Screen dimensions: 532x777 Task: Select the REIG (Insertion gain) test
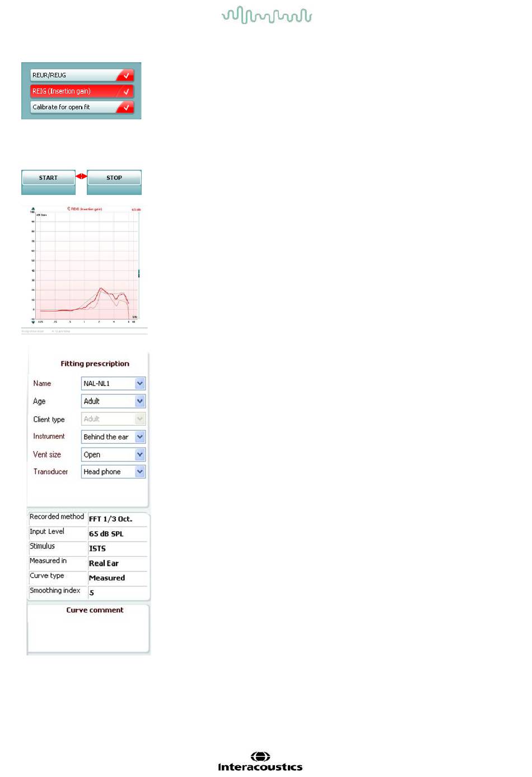82,91
